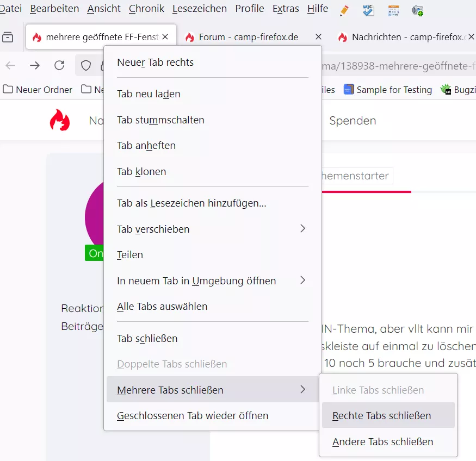Close the mehrere geöffnete FF-Fenster tab

(x=165, y=37)
